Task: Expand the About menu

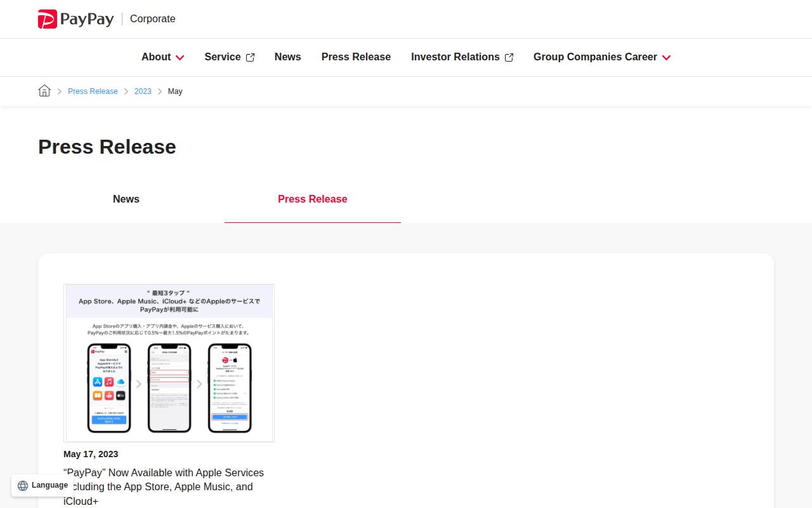Action: pos(162,57)
